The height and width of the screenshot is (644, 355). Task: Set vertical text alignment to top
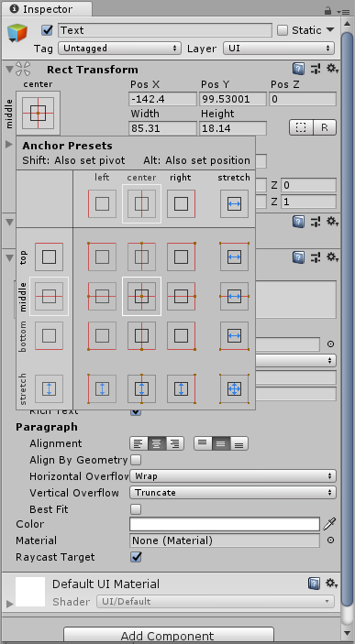click(203, 443)
